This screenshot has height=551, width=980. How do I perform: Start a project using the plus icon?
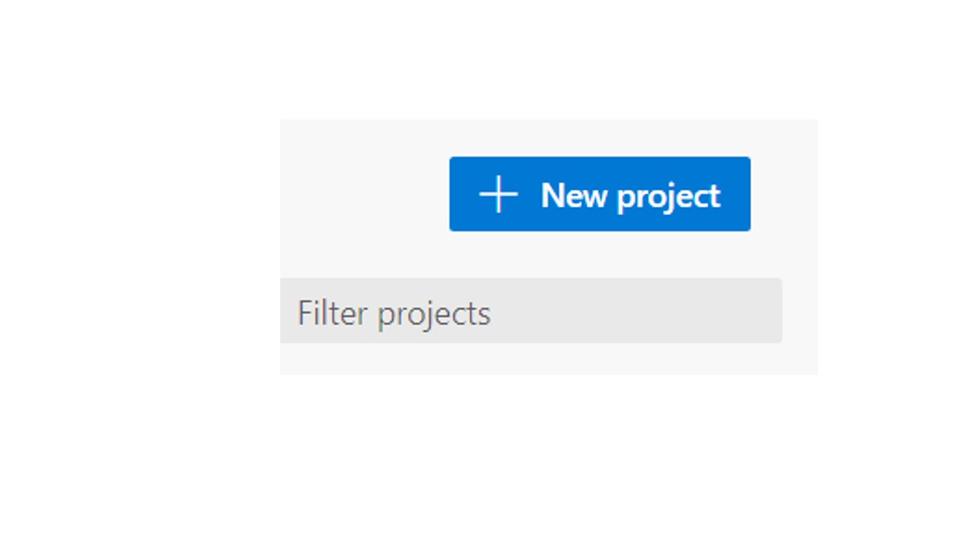(x=498, y=194)
